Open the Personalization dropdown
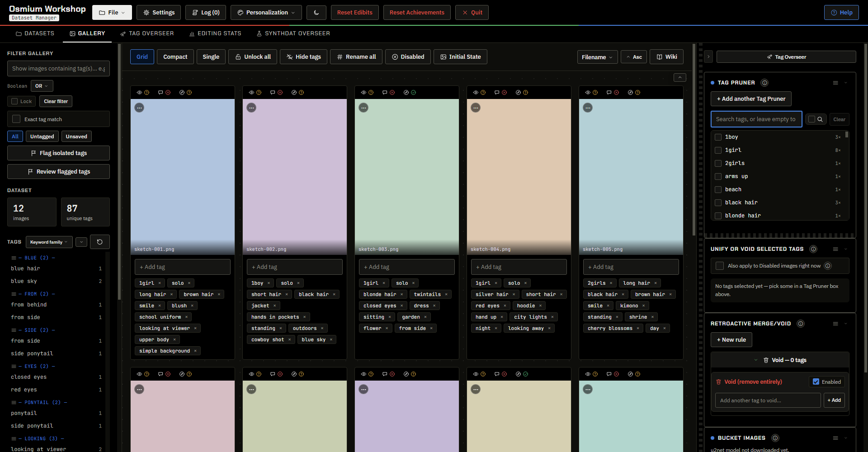 pos(266,13)
